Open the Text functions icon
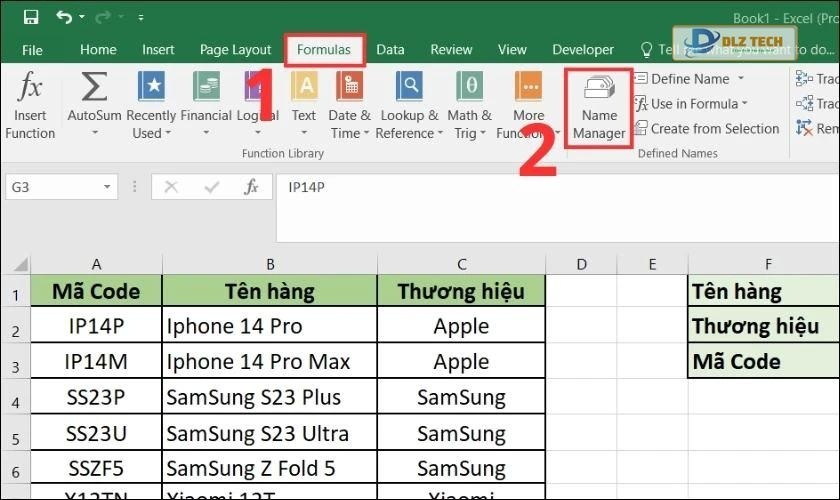Viewport: 840px width, 500px height. pyautogui.click(x=304, y=90)
